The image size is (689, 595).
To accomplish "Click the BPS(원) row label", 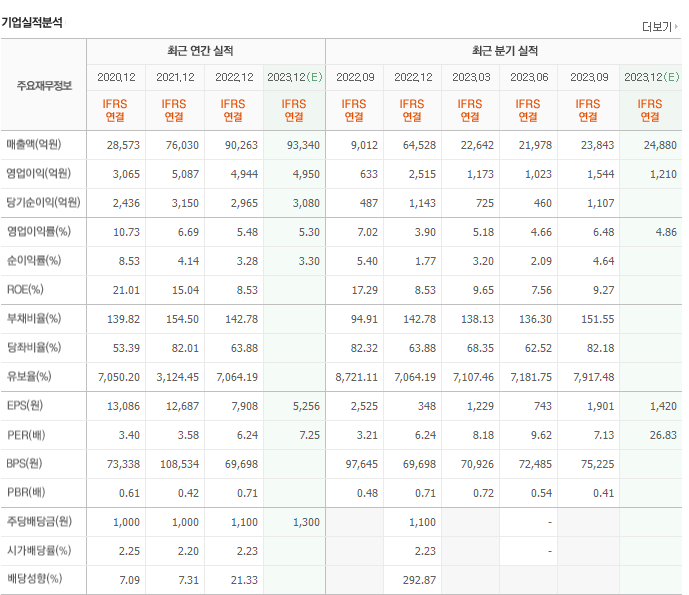I will tap(24, 463).
